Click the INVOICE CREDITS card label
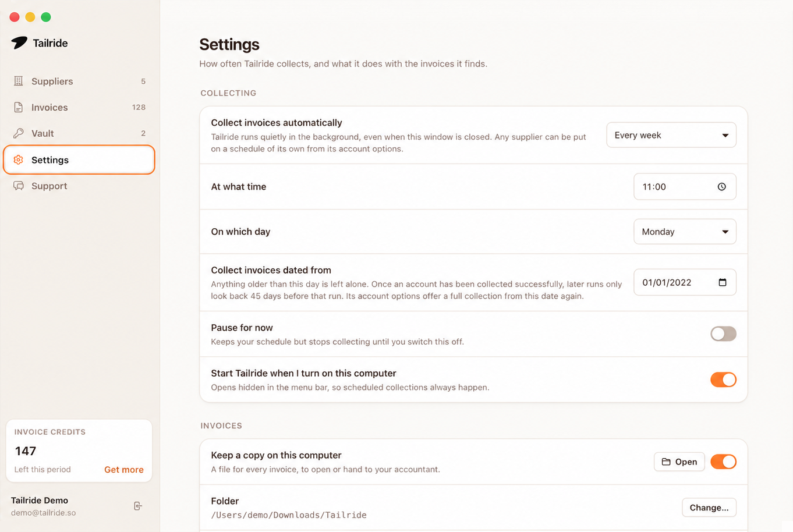The height and width of the screenshot is (532, 793). point(50,432)
